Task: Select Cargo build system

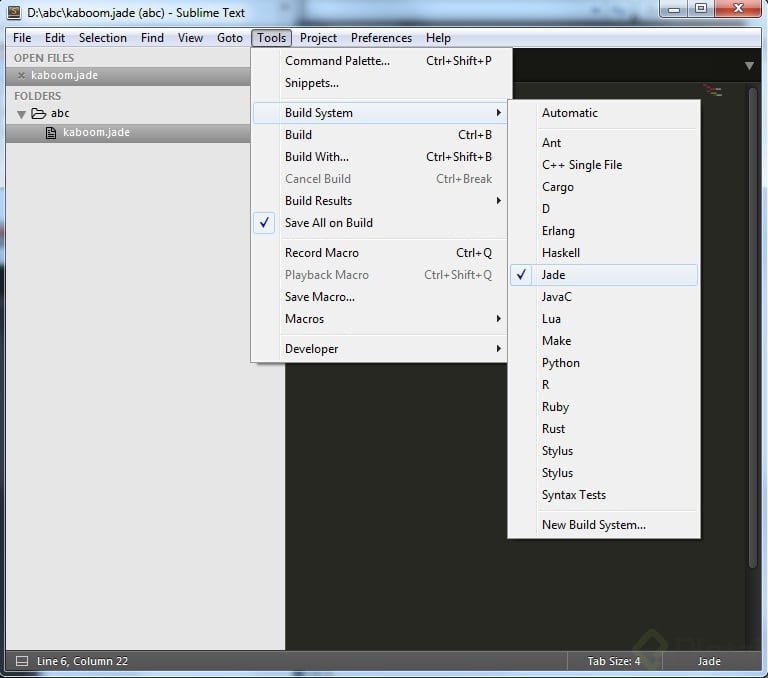Action: click(604, 187)
